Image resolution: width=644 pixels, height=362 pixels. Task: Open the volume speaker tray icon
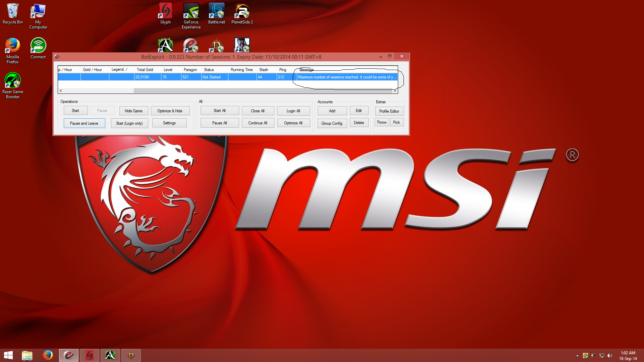[610, 356]
